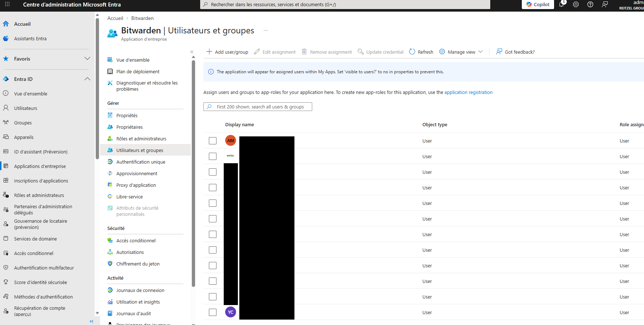Click the Méthodes d'authentification icon
The height and width of the screenshot is (325, 644).
coord(6,297)
